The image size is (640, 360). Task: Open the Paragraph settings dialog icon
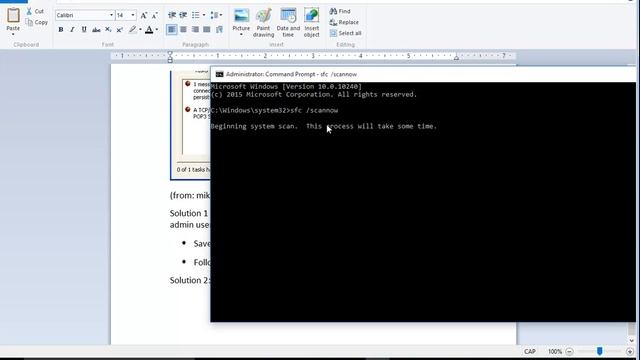pyautogui.click(x=219, y=29)
